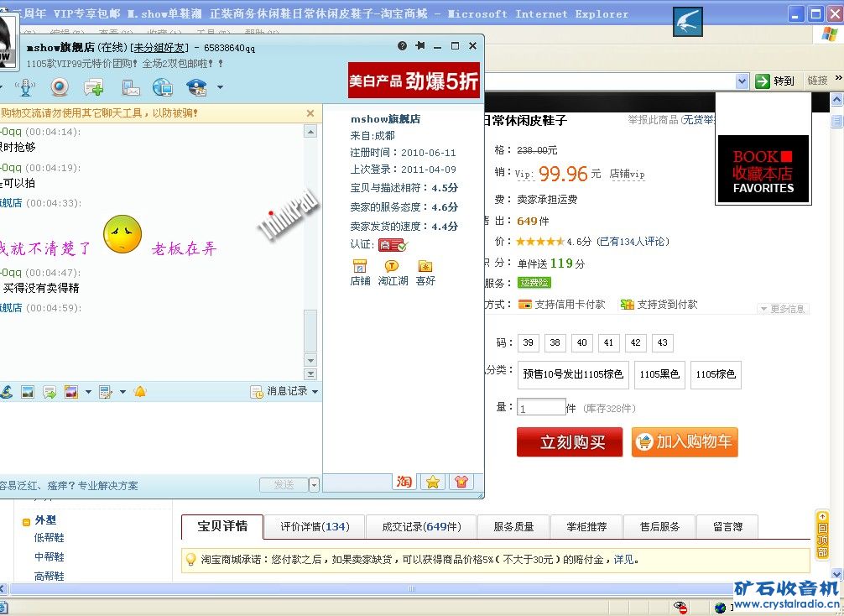Click the screenshot capture icon
This screenshot has width=844, height=616.
71,391
